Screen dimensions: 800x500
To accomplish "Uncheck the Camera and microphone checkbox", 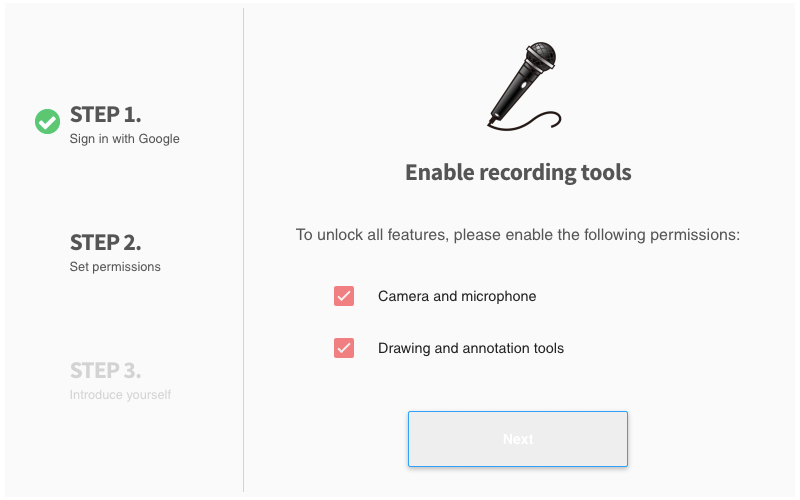I will click(344, 296).
